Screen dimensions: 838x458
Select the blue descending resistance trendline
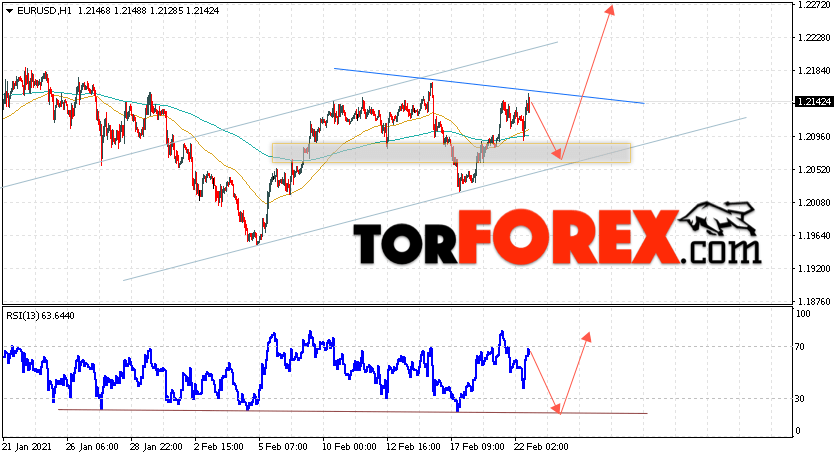click(488, 86)
